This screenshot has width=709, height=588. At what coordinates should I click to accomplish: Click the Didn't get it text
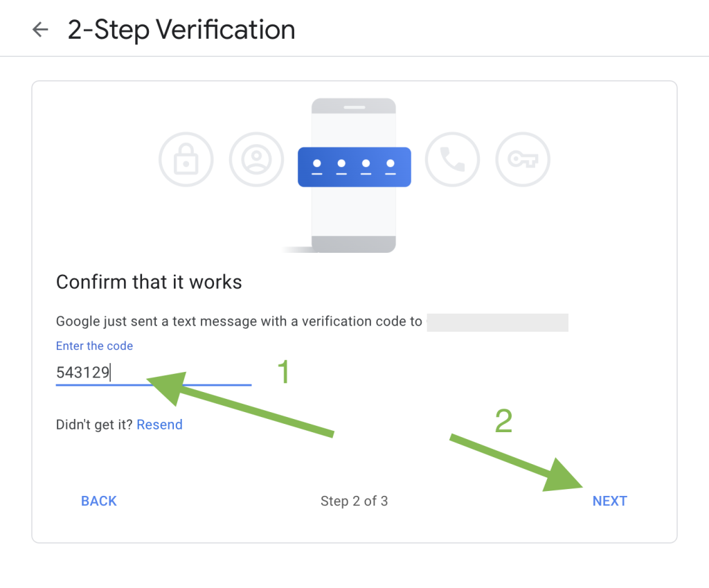point(96,424)
